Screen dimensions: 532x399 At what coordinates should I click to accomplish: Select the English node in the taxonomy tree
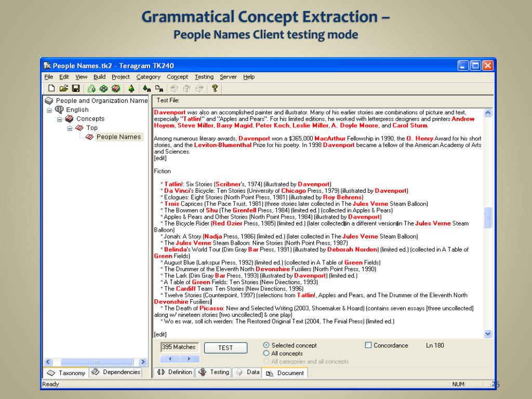pos(77,110)
